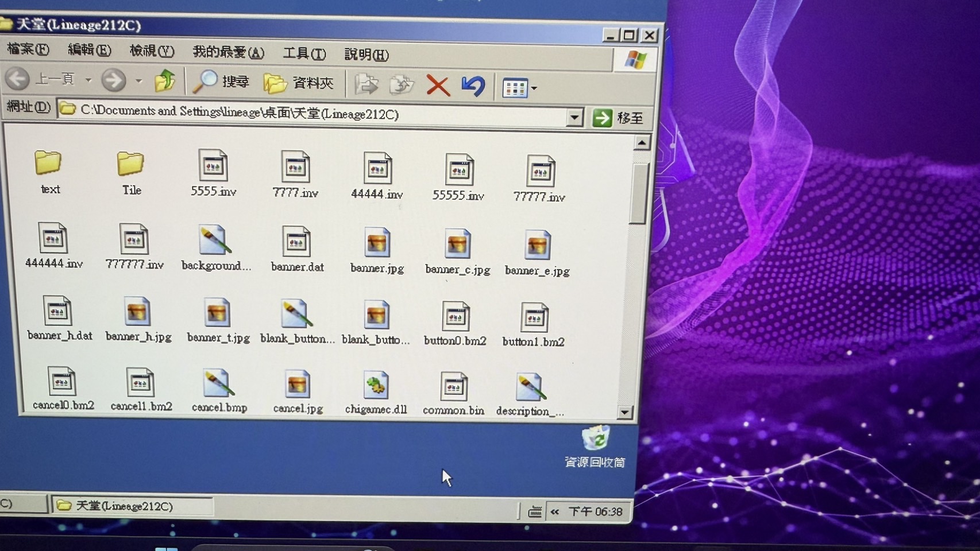Open the 檔案(F) File menu

[x=28, y=49]
